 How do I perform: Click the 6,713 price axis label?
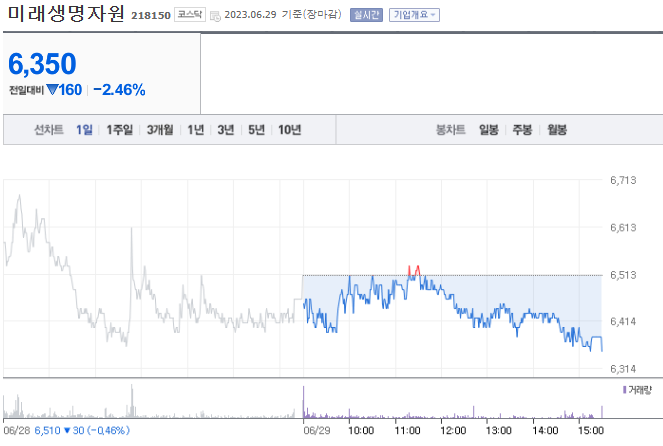[x=623, y=181]
